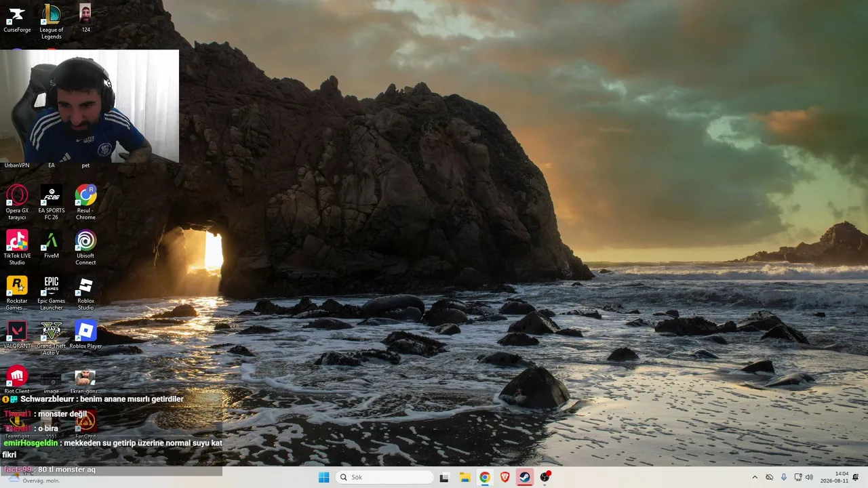Open Brave browser from the taskbar
The height and width of the screenshot is (488, 868).
coord(505,477)
